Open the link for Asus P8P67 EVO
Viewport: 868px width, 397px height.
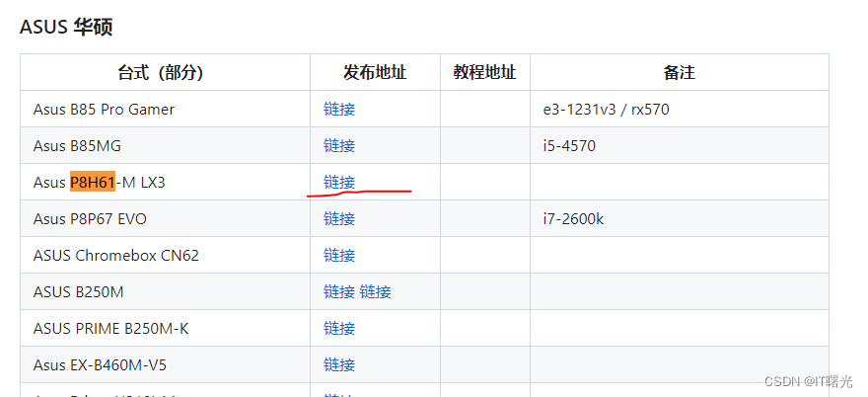(x=338, y=219)
